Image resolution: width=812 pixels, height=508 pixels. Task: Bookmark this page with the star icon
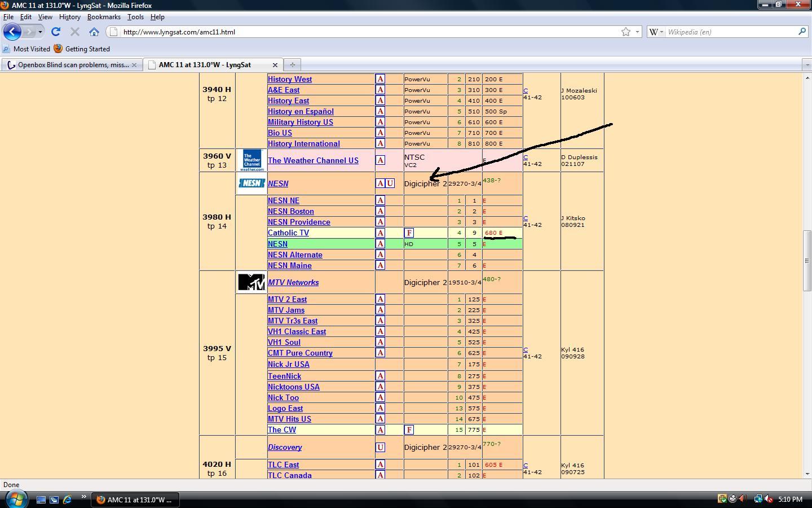(x=626, y=32)
